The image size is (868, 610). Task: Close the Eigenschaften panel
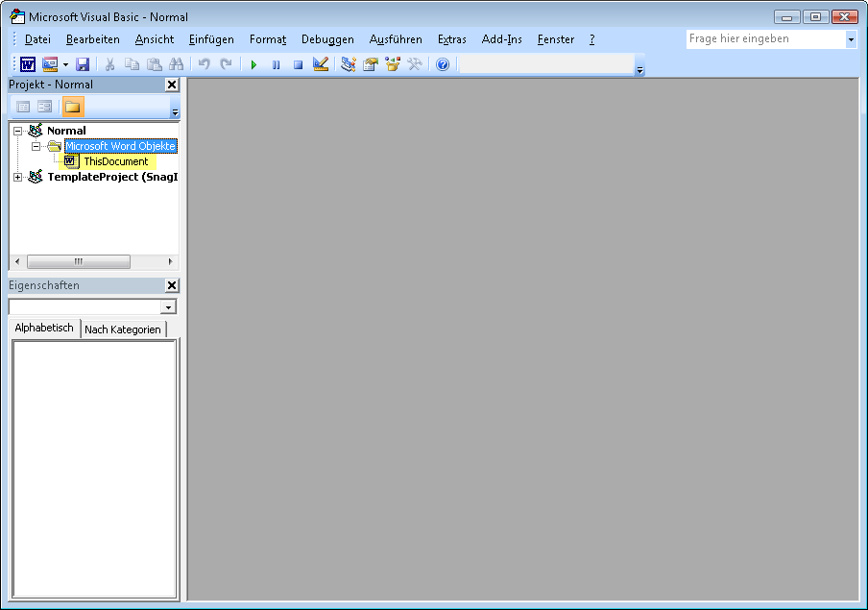(x=172, y=285)
